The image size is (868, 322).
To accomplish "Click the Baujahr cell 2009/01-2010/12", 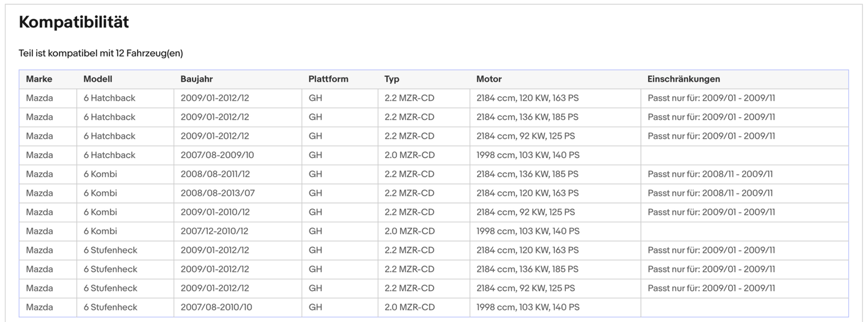I will 214,212.
